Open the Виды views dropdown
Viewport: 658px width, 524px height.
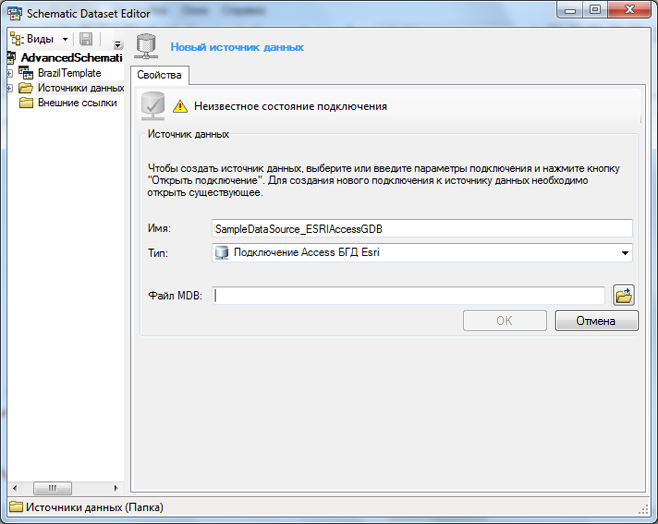tap(39, 39)
